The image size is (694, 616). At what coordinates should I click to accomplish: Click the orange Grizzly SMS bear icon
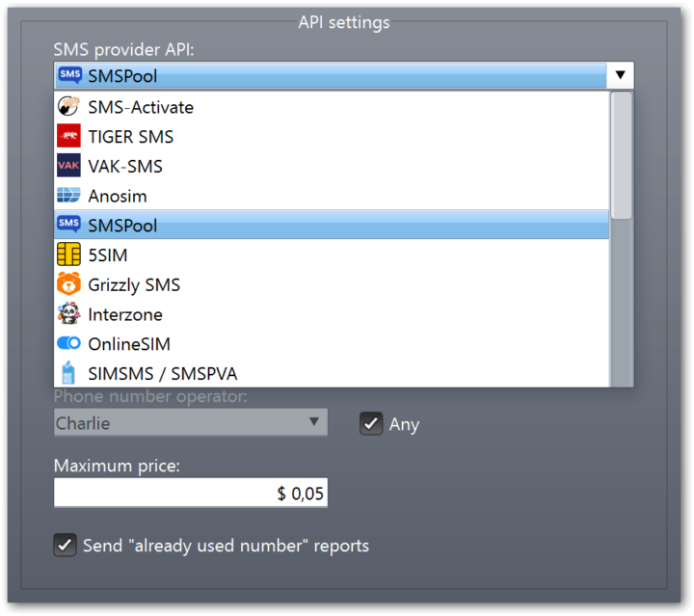point(68,284)
